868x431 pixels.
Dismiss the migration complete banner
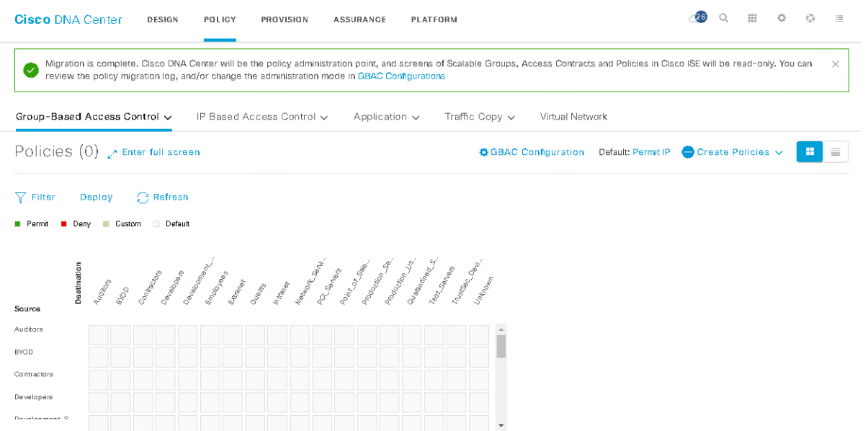pyautogui.click(x=836, y=64)
